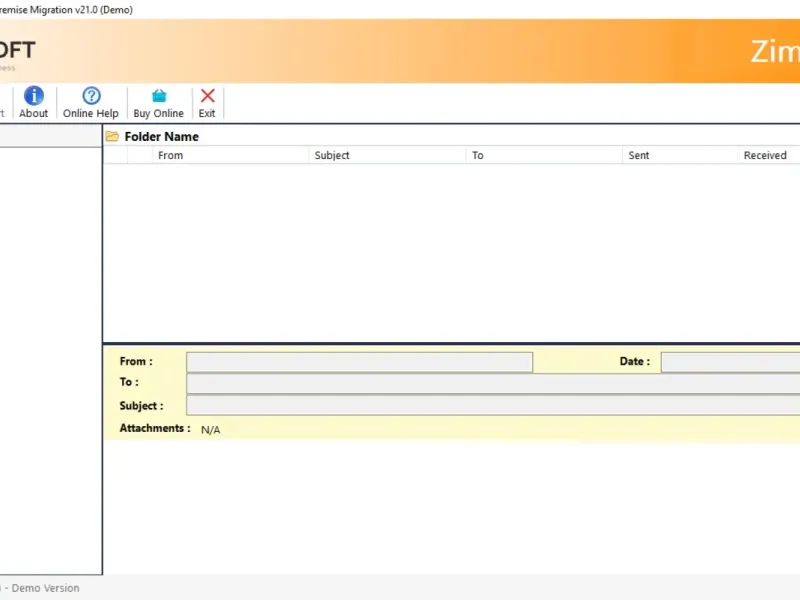This screenshot has width=800, height=600.
Task: Click the blank message preview body area
Action: coord(452,508)
